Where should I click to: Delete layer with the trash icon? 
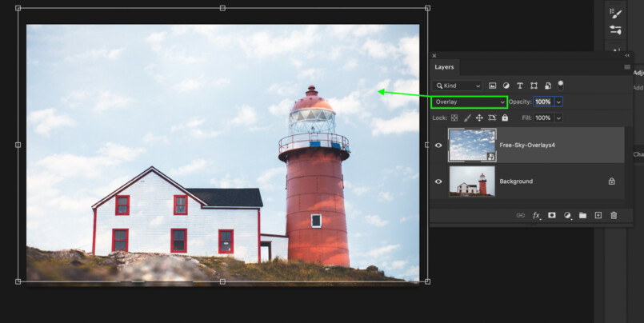[x=614, y=216]
